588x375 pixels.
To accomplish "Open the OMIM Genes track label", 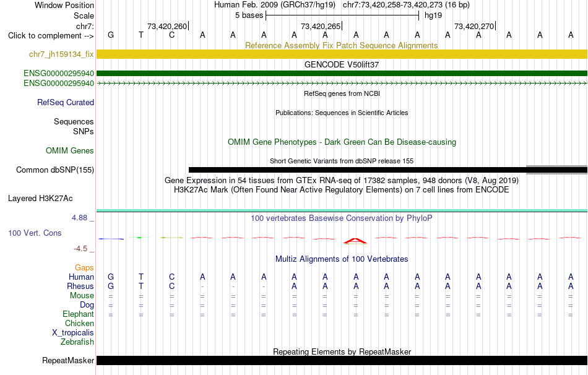I will (70, 150).
